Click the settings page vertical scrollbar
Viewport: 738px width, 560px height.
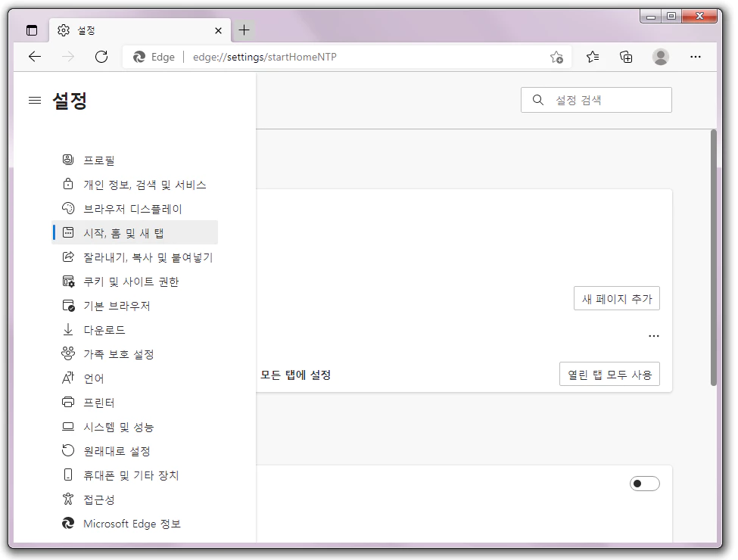click(714, 257)
